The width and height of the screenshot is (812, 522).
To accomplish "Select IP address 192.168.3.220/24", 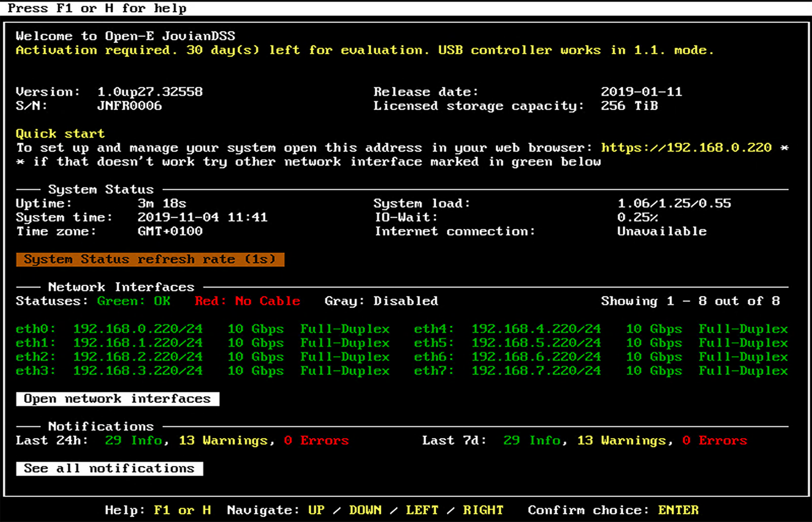I will pyautogui.click(x=138, y=371).
